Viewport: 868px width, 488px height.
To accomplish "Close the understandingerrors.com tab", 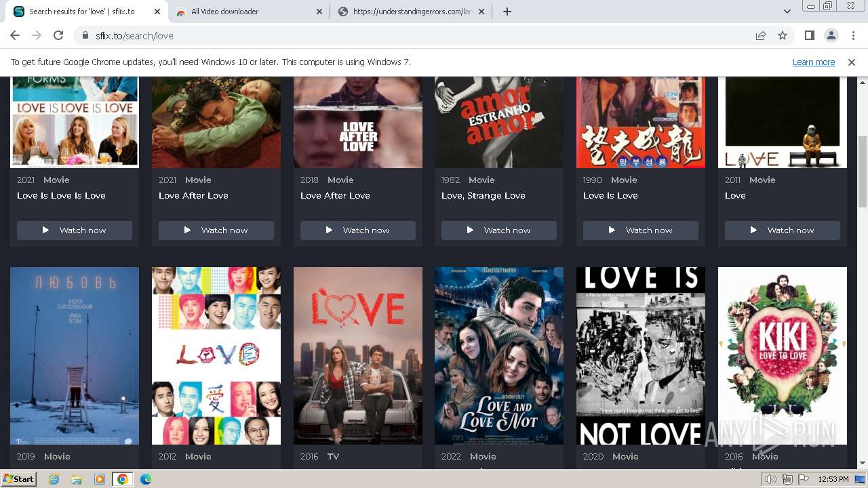I will (481, 12).
